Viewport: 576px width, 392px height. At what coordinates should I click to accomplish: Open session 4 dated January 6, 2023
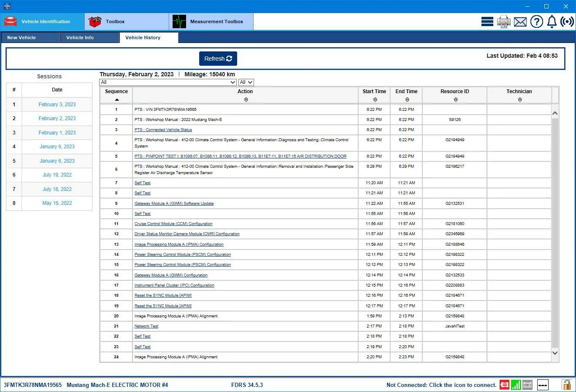pyautogui.click(x=57, y=147)
